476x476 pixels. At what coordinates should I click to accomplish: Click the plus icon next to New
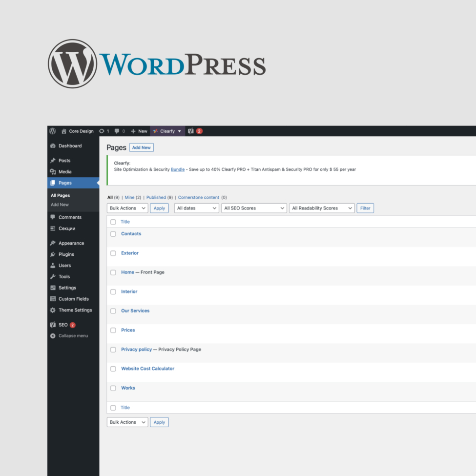133,131
